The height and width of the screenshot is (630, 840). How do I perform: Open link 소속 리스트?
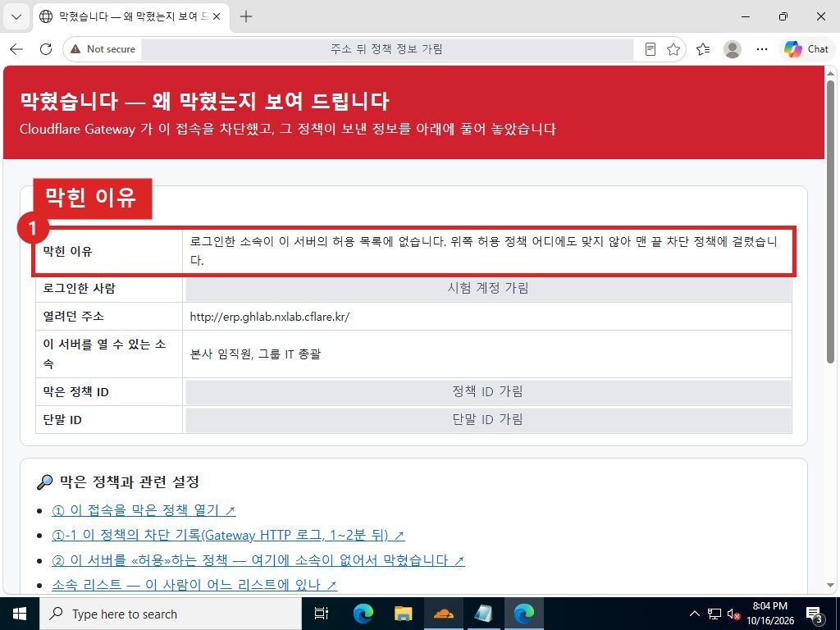click(x=194, y=585)
